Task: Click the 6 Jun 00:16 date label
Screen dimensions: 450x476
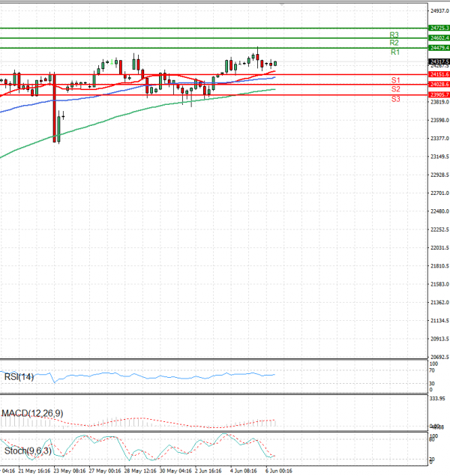Action: click(x=278, y=472)
